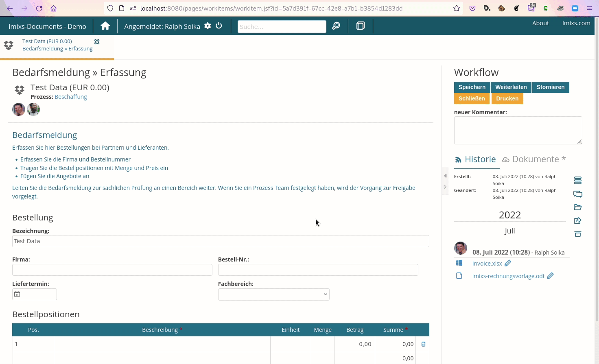Expand the workflow side panel leftward
The width and height of the screenshot is (599, 364).
tap(445, 176)
